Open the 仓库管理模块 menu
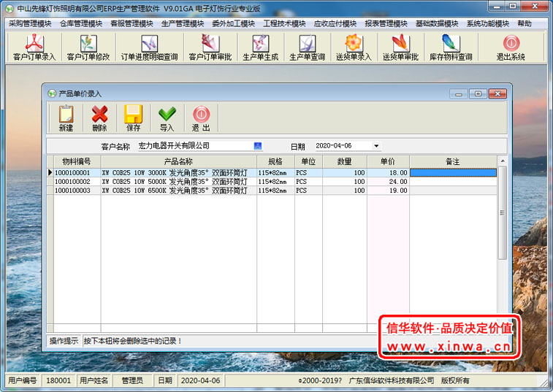This screenshot has height=392, width=553. 81,23
